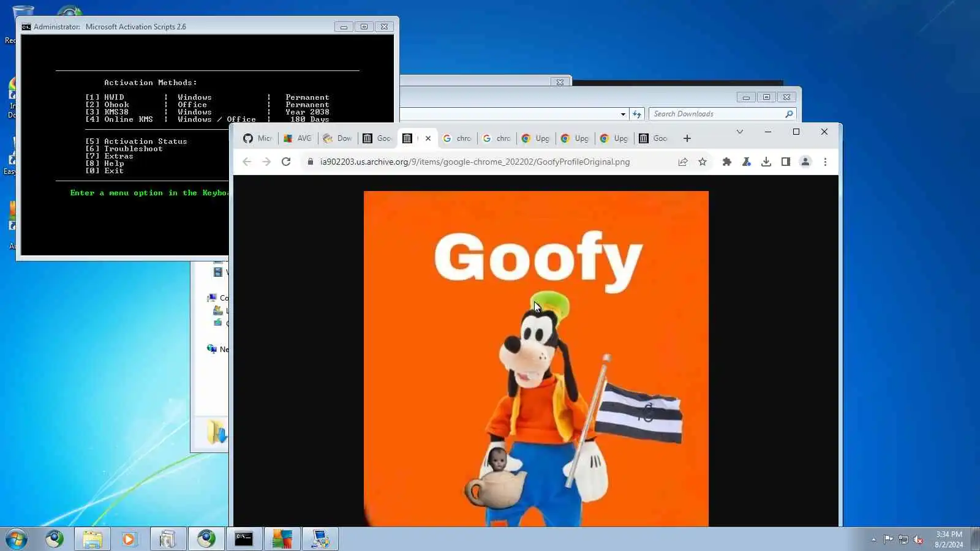Open the muted volume tray icon
Screen dimensions: 980x551
click(918, 539)
